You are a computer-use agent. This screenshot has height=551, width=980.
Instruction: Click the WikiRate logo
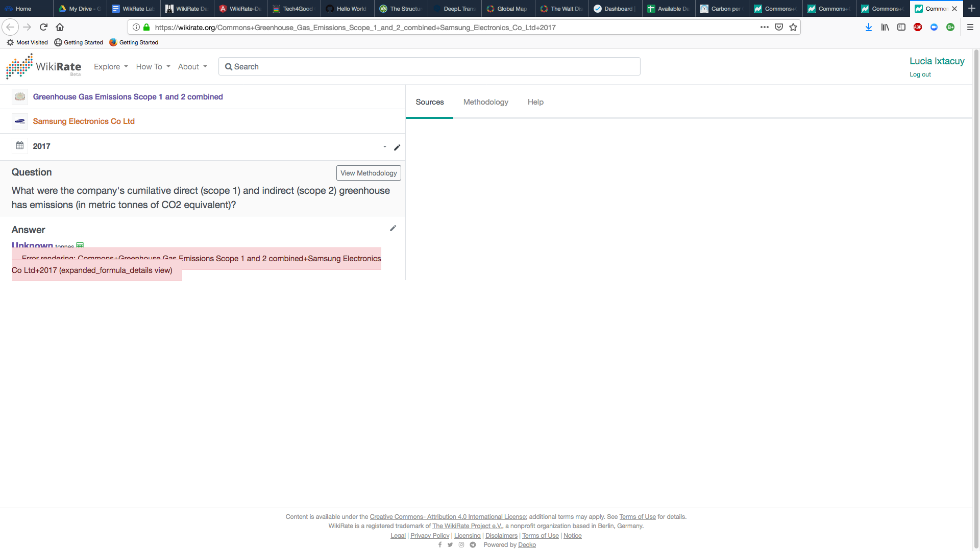[x=44, y=66]
